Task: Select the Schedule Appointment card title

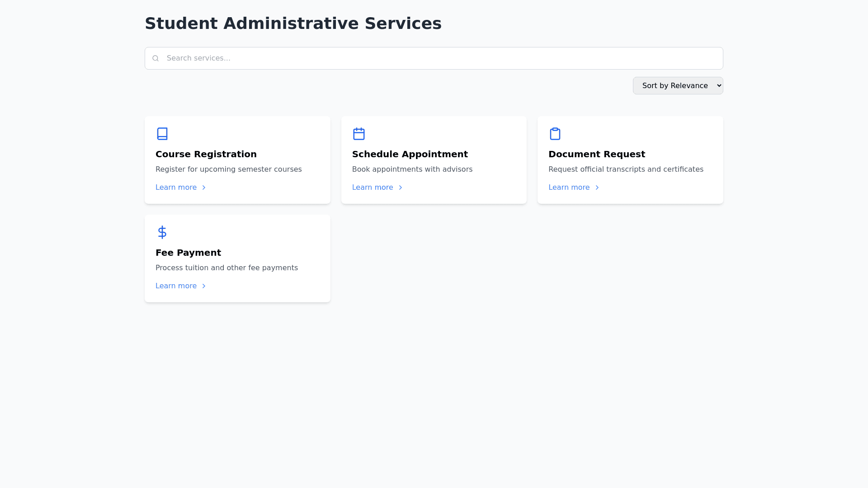Action: click(410, 154)
